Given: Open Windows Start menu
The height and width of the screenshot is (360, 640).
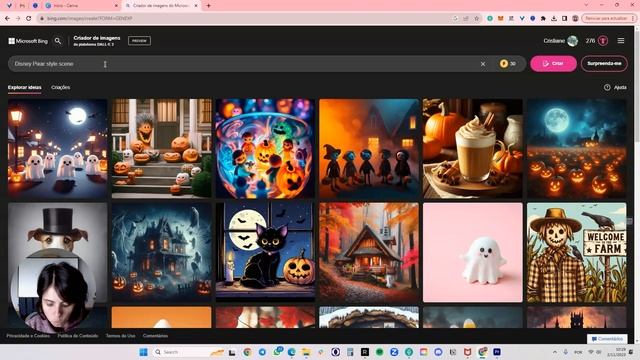Looking at the screenshot, I should pyautogui.click(x=144, y=352).
